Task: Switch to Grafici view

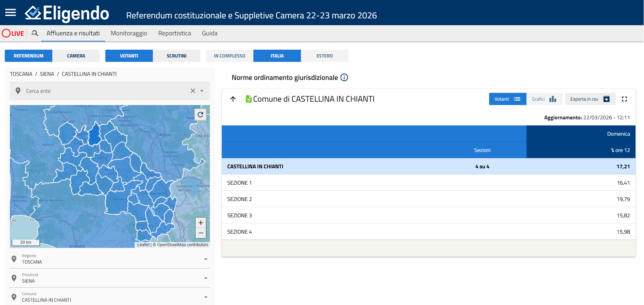Action: point(544,99)
